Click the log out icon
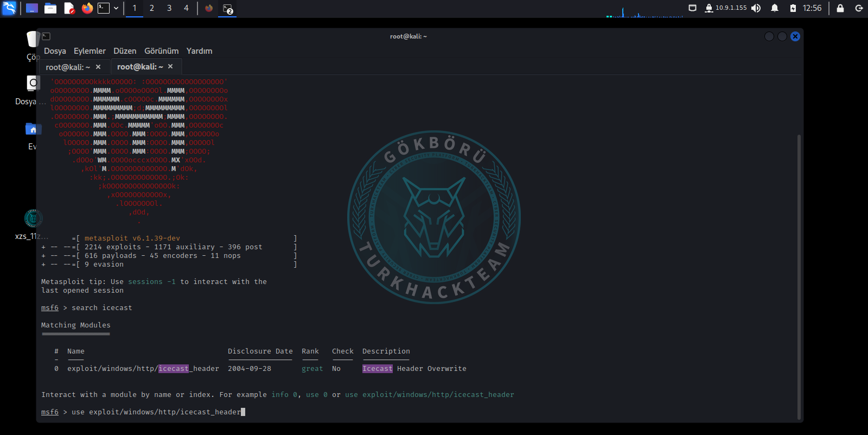The height and width of the screenshot is (435, 868). [859, 8]
